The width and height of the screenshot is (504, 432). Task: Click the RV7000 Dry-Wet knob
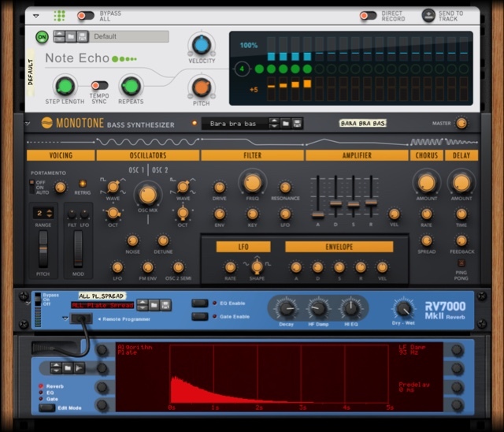tap(404, 308)
